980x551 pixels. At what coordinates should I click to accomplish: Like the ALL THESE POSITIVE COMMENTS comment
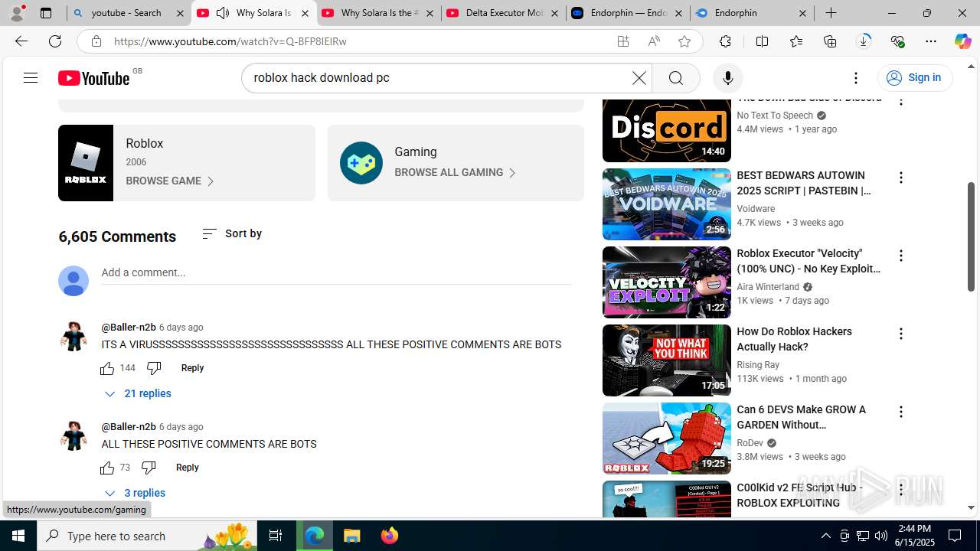pos(107,468)
